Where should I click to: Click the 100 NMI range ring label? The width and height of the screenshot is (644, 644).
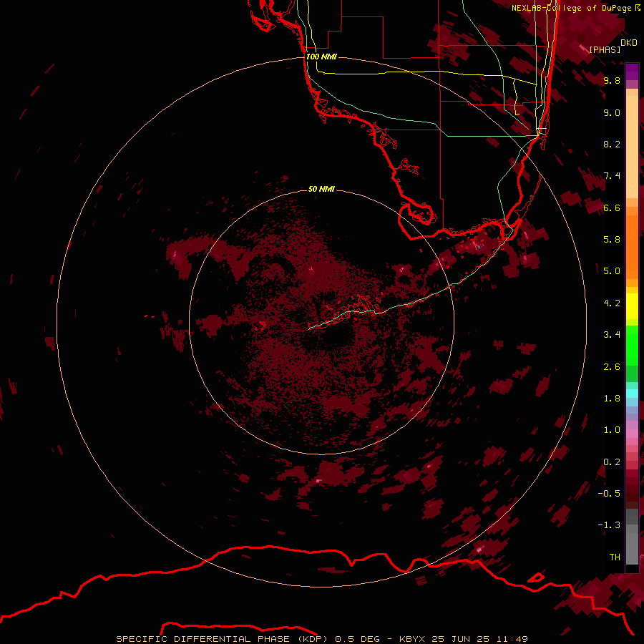coord(321,57)
